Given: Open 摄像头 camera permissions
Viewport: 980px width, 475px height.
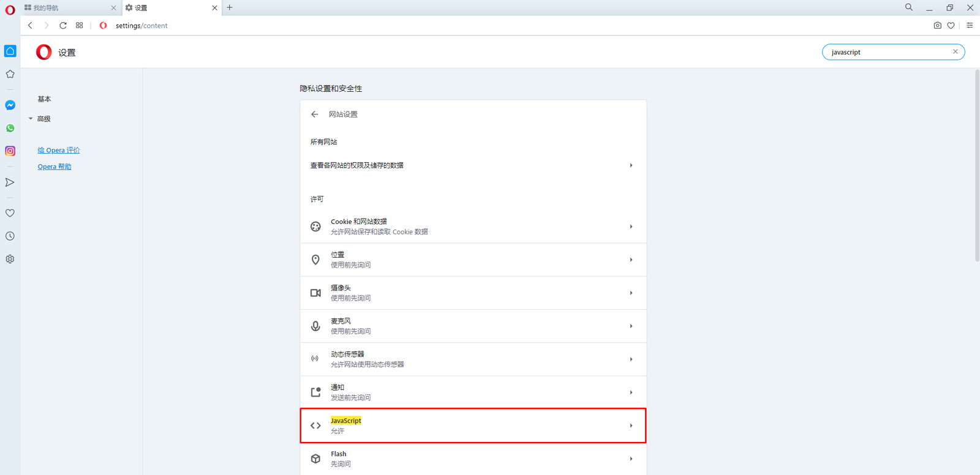Looking at the screenshot, I should [x=473, y=293].
